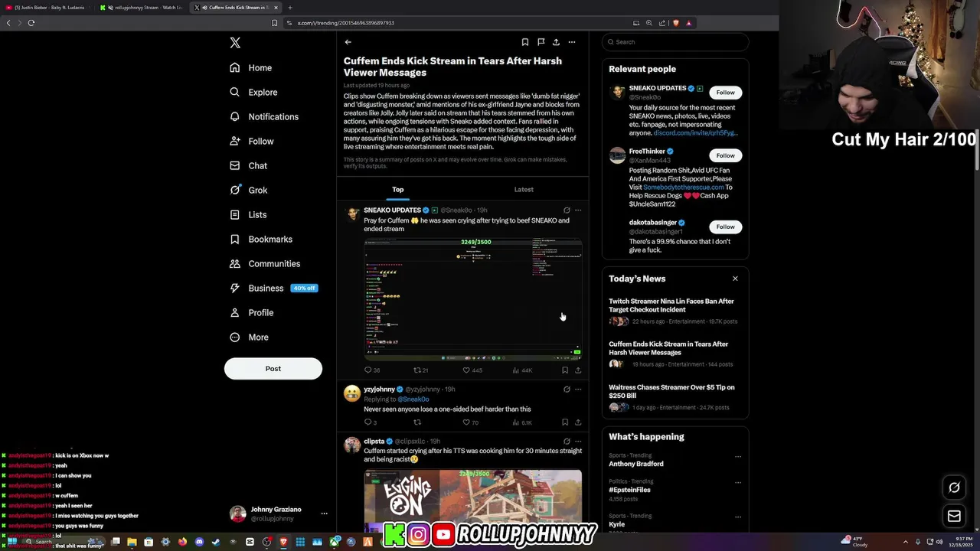
Task: Open Chat in the sidebar
Action: [248, 165]
